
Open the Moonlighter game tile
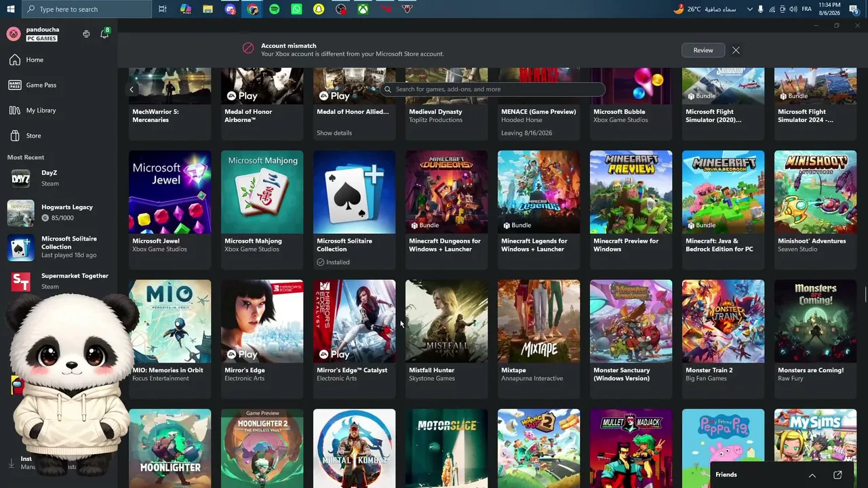pos(170,448)
